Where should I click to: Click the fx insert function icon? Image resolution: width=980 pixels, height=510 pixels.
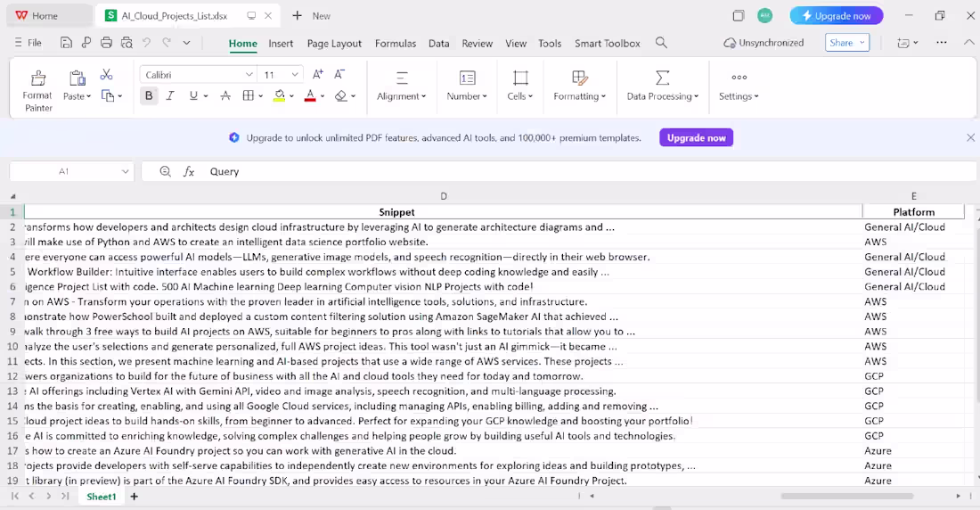[189, 171]
